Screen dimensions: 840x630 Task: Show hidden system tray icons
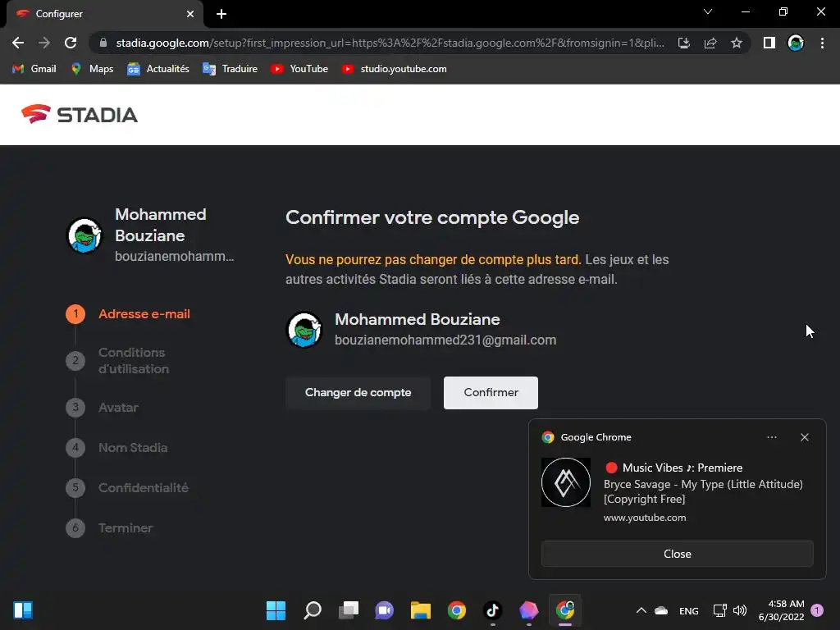coord(641,610)
